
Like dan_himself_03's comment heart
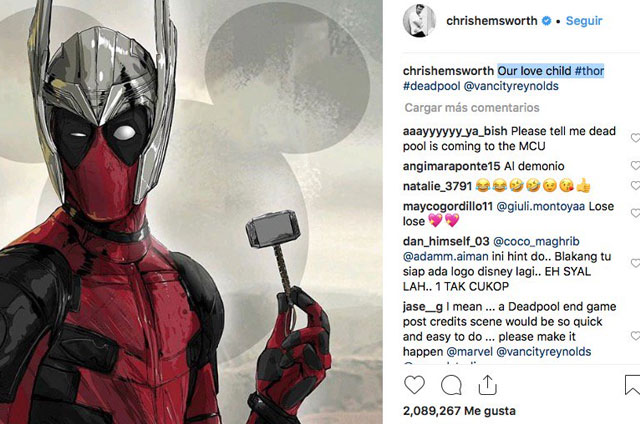635,263
